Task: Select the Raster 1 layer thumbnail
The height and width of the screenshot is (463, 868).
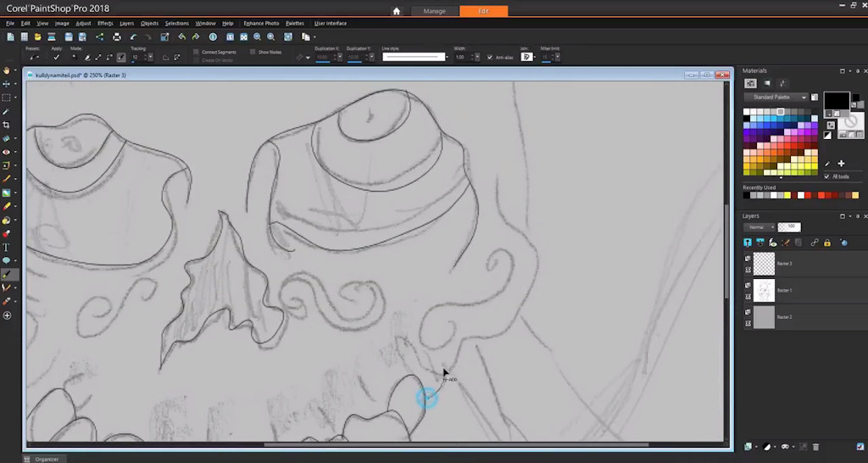Action: click(764, 290)
